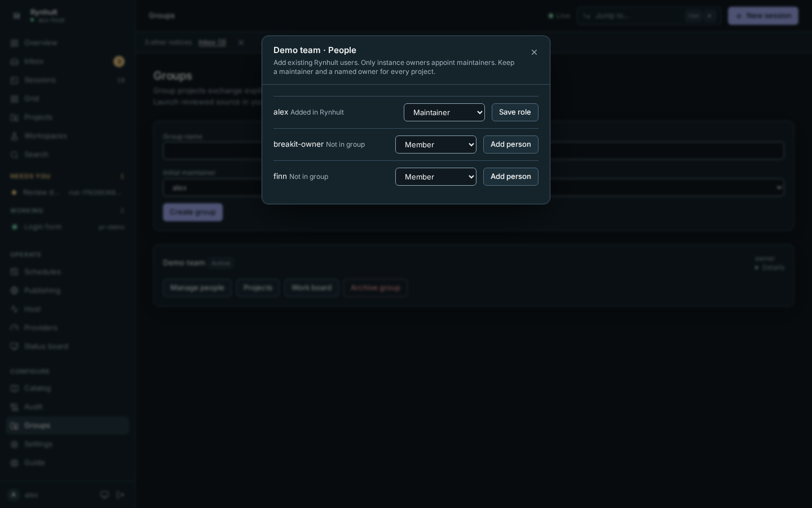Viewport: 812px width, 508px height.
Task: Open Publishing icon in sidebar
Action: pyautogui.click(x=15, y=291)
